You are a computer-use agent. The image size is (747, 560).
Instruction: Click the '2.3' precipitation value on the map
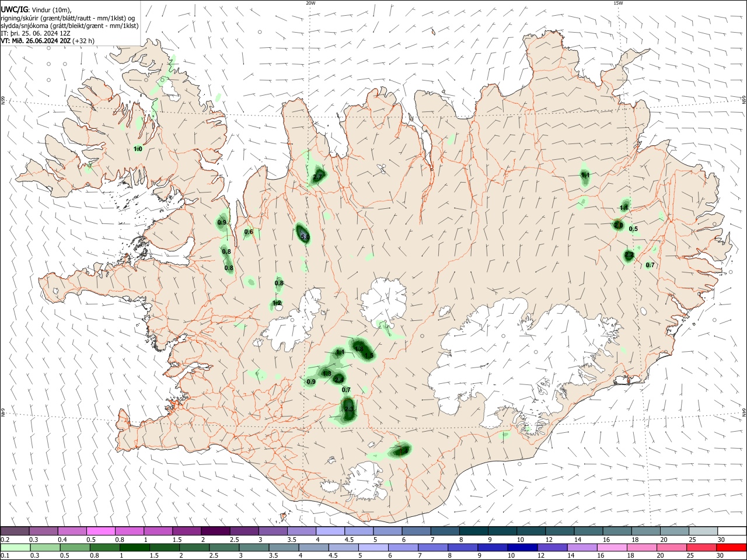click(349, 409)
